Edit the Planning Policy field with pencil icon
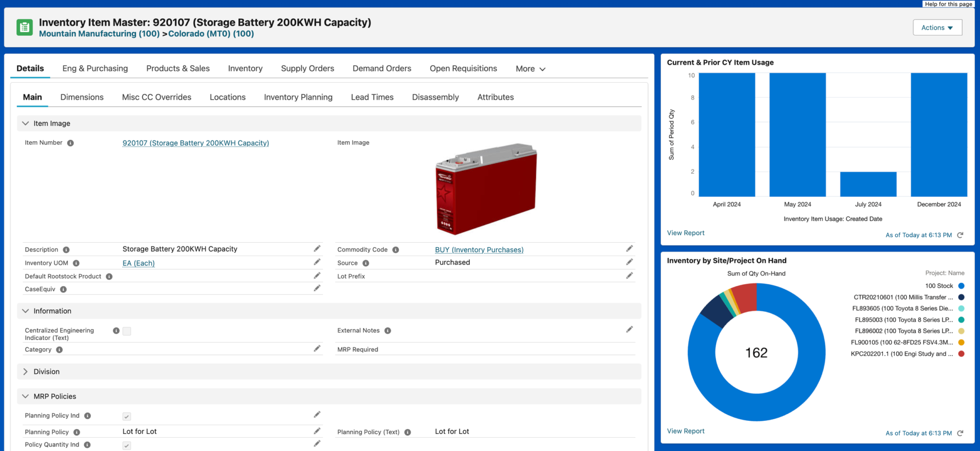980x451 pixels. coord(317,431)
